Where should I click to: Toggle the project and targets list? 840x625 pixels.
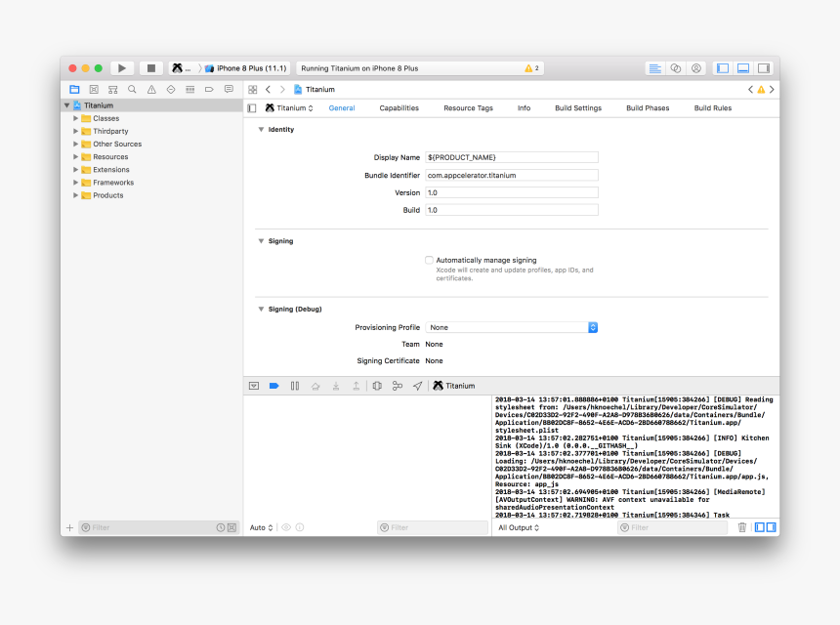[x=252, y=108]
